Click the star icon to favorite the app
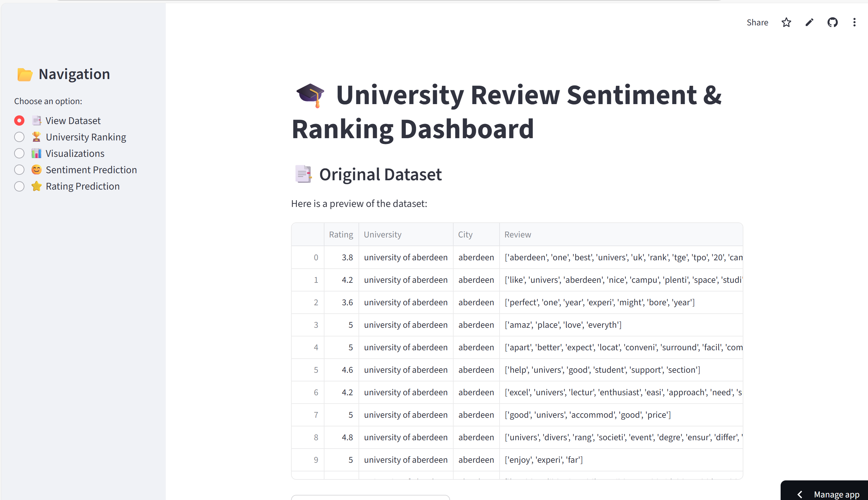868x500 pixels. 786,22
